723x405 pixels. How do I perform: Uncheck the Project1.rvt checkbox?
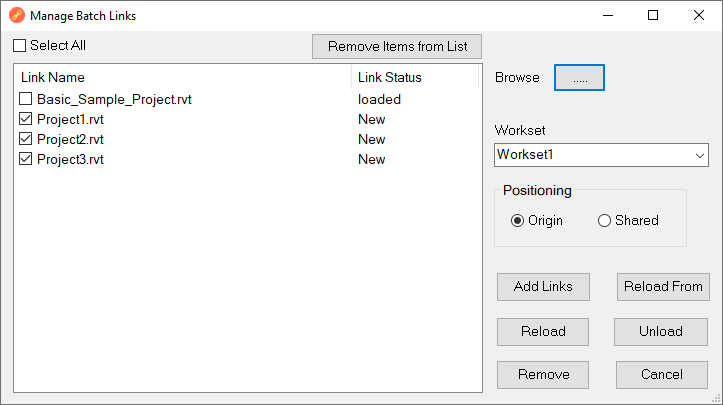click(26, 120)
